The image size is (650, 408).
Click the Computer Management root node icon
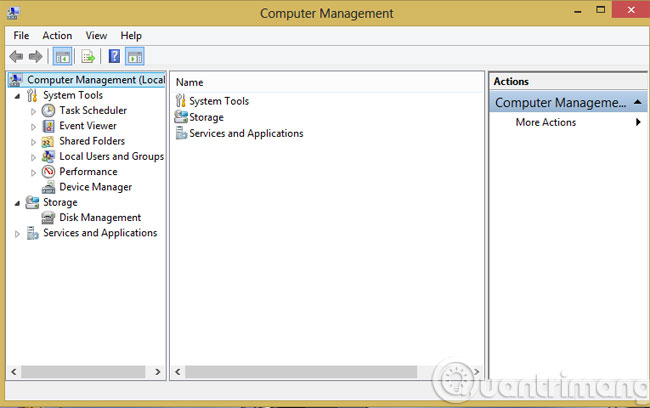tap(16, 80)
